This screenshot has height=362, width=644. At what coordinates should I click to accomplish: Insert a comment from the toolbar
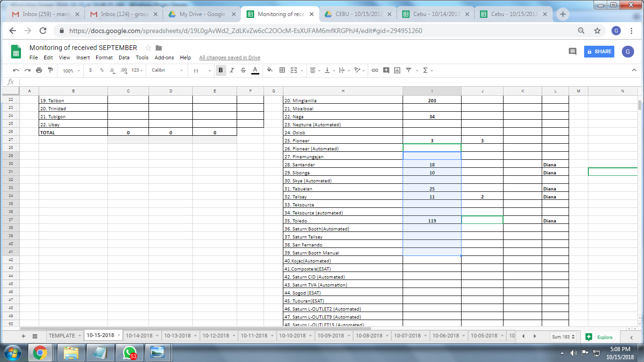click(x=386, y=70)
